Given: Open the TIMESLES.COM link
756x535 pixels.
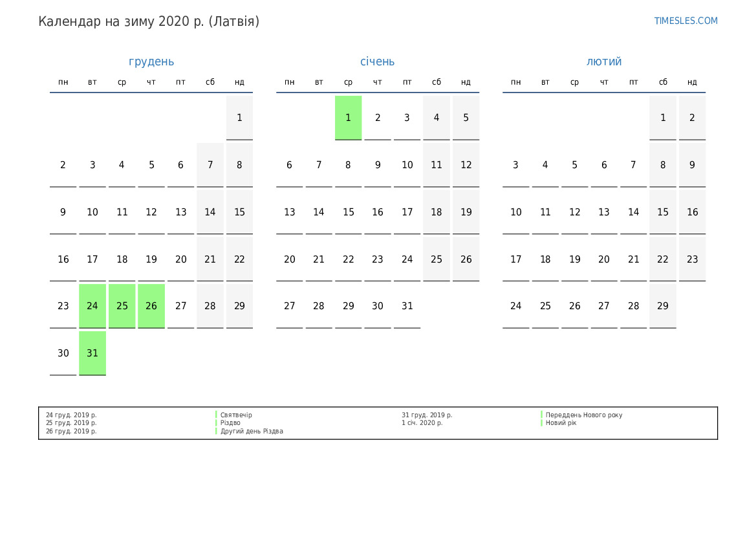Looking at the screenshot, I should point(686,21).
